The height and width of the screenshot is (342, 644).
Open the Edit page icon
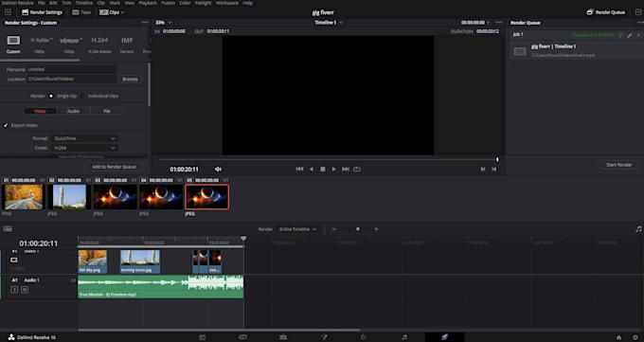coord(283,337)
